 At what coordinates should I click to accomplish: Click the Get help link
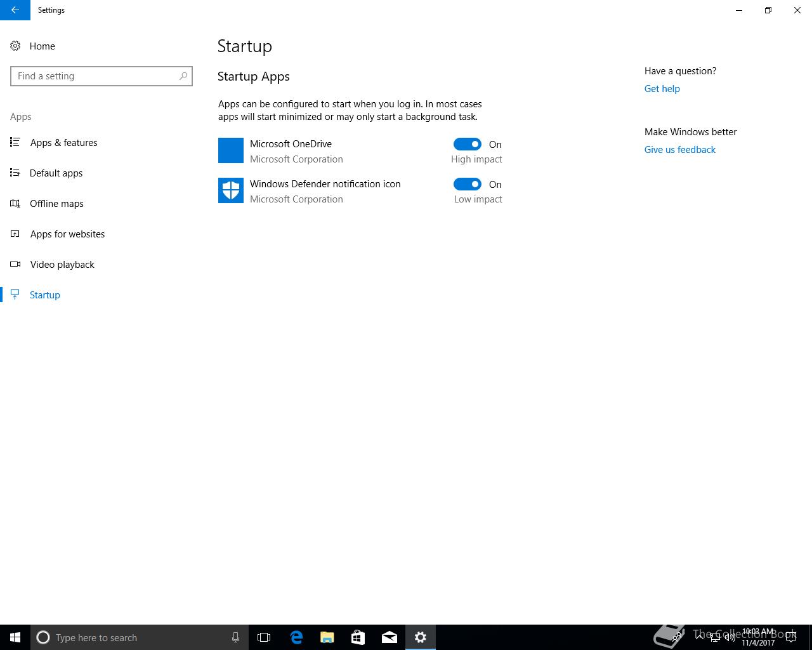click(x=662, y=89)
